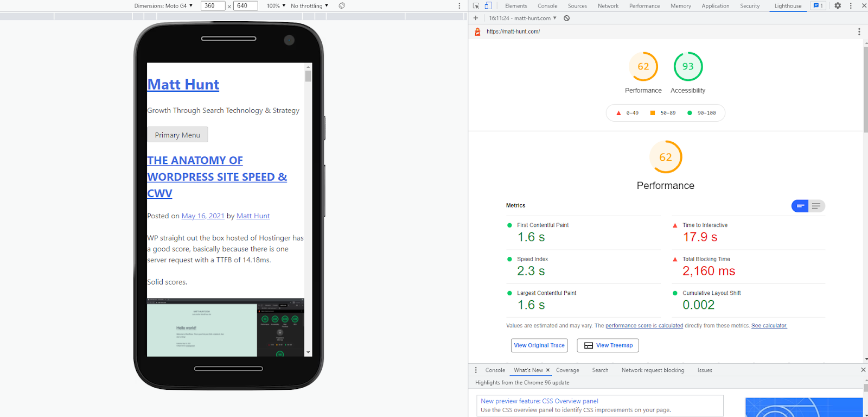Screen dimensions: 868x417
Task: Click the Cumulative Layout Shift metric
Action: [x=749, y=300]
